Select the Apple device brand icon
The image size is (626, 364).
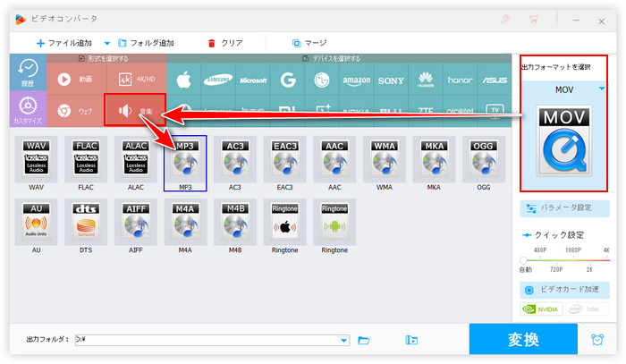185,79
